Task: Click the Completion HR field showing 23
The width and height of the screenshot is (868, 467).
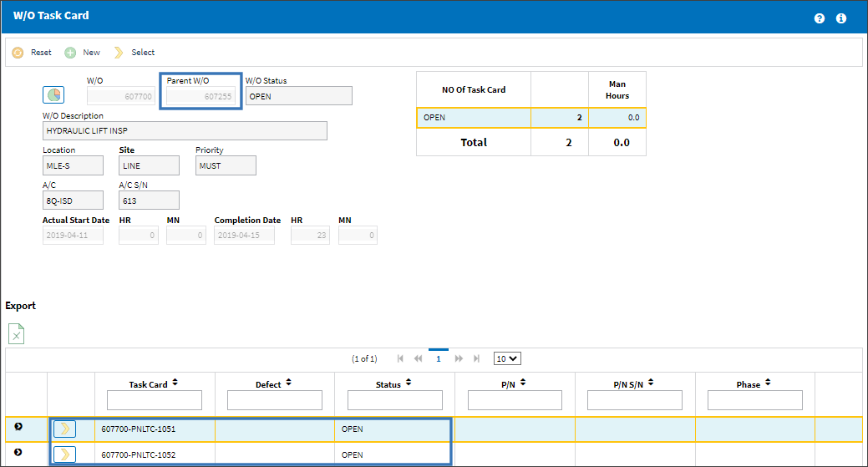Action: [x=311, y=235]
